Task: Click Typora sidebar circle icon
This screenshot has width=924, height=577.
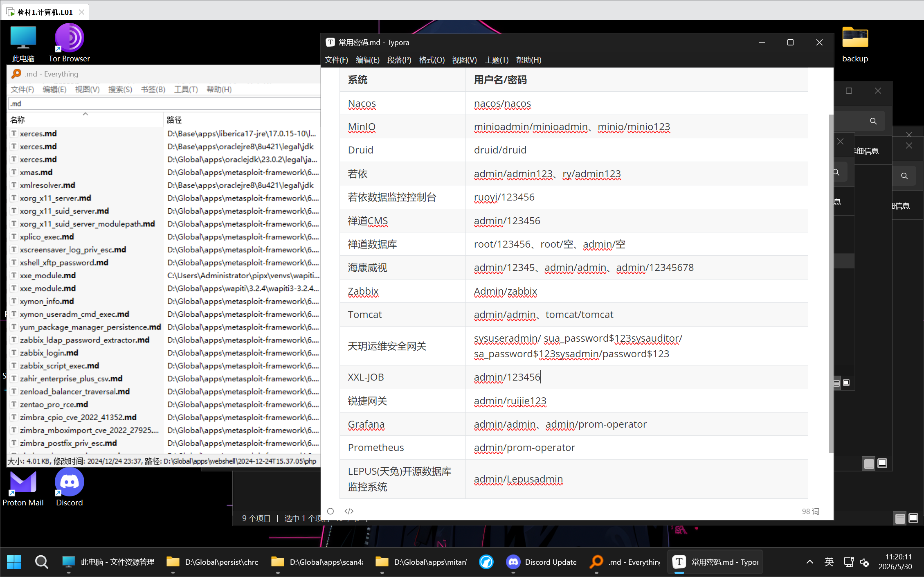Action: (330, 511)
